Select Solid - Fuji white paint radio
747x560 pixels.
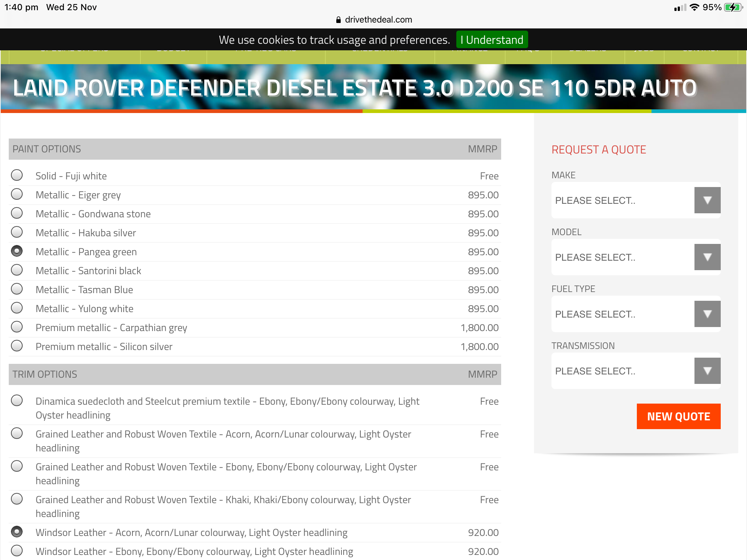click(x=17, y=175)
